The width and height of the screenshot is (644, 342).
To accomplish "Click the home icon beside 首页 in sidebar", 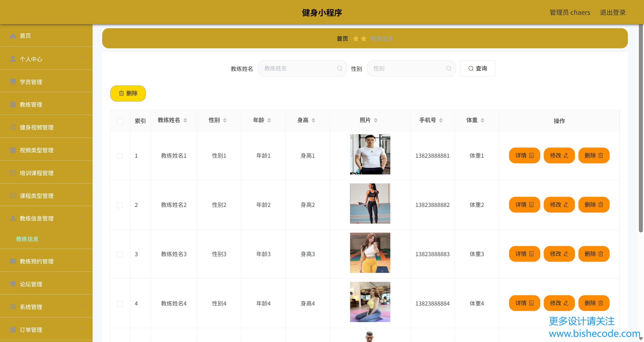I will click(x=13, y=36).
